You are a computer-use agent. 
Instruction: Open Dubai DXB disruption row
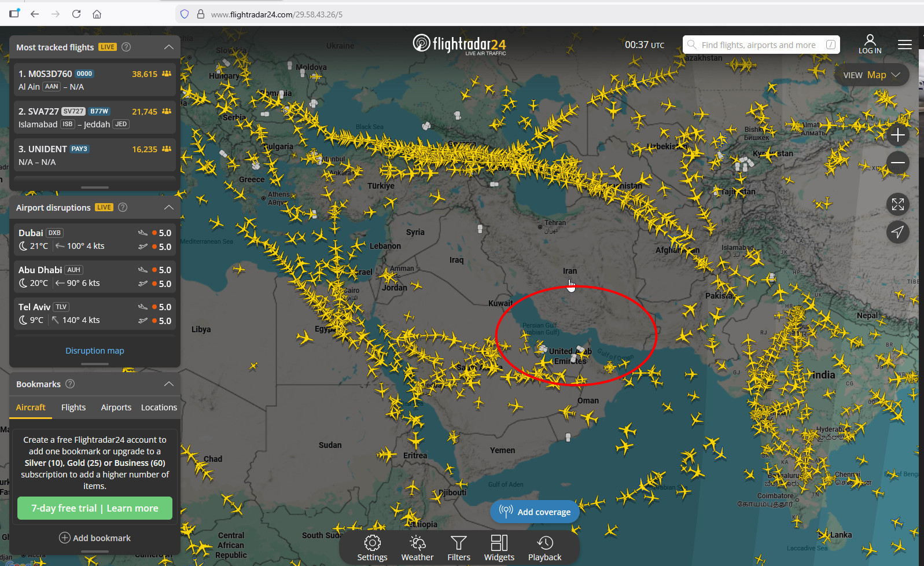tap(95, 240)
